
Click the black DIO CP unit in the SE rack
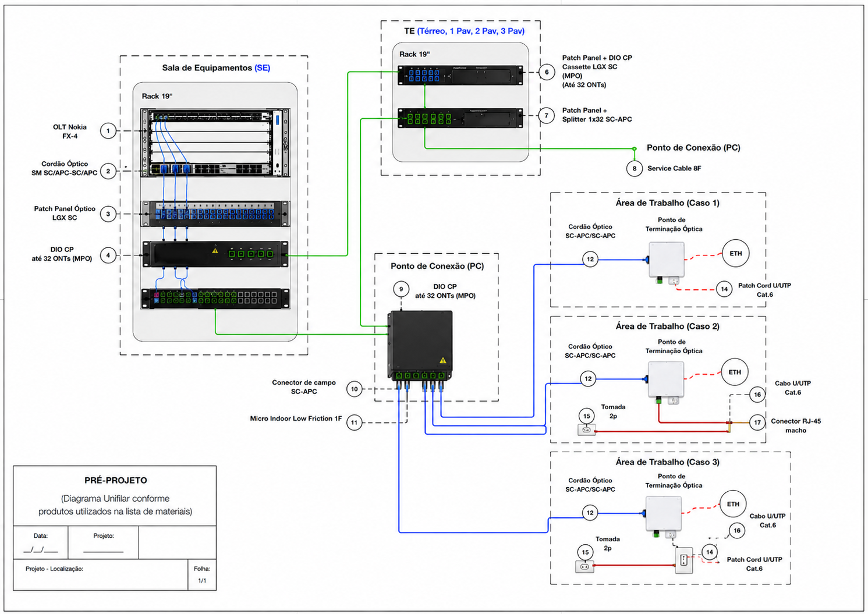(215, 254)
